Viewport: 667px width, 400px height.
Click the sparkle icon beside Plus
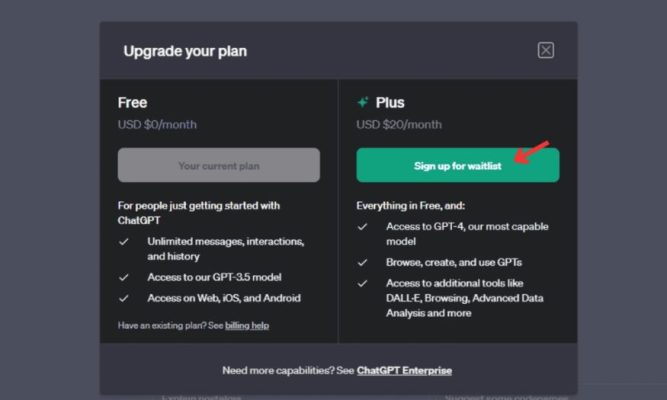[x=363, y=103]
